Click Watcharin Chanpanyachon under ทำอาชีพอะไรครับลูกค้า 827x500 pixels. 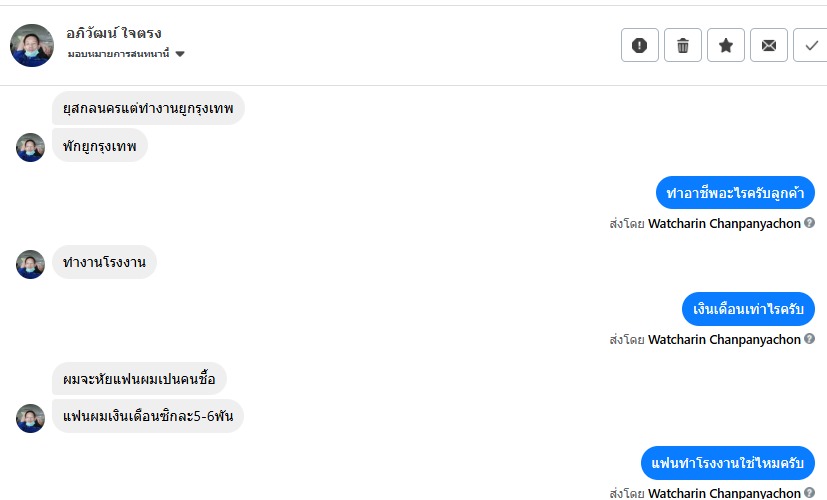[724, 224]
